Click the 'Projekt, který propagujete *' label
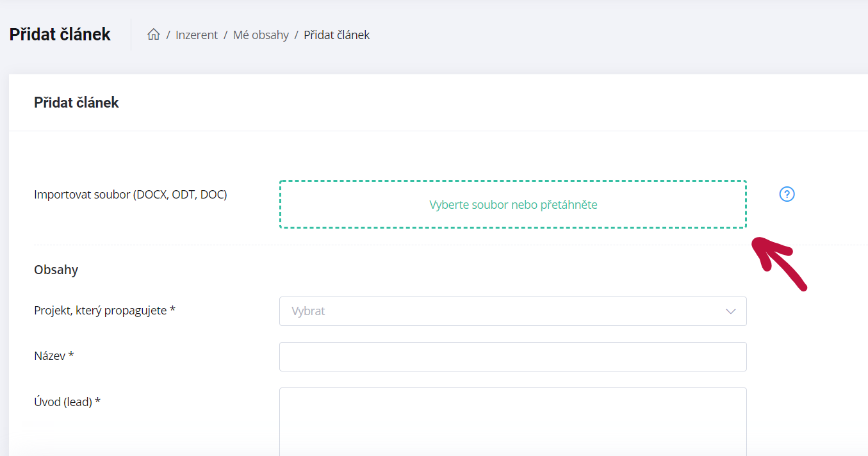This screenshot has height=456, width=868. click(x=104, y=311)
